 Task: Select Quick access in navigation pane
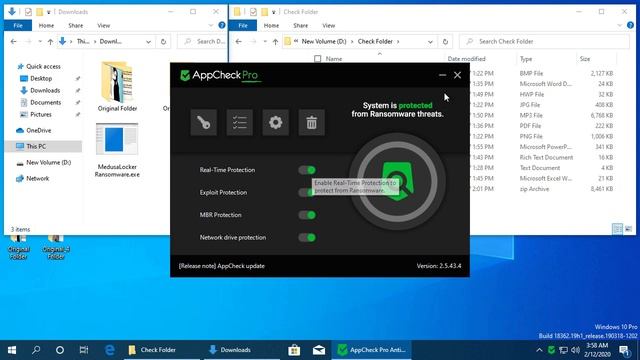tap(43, 66)
